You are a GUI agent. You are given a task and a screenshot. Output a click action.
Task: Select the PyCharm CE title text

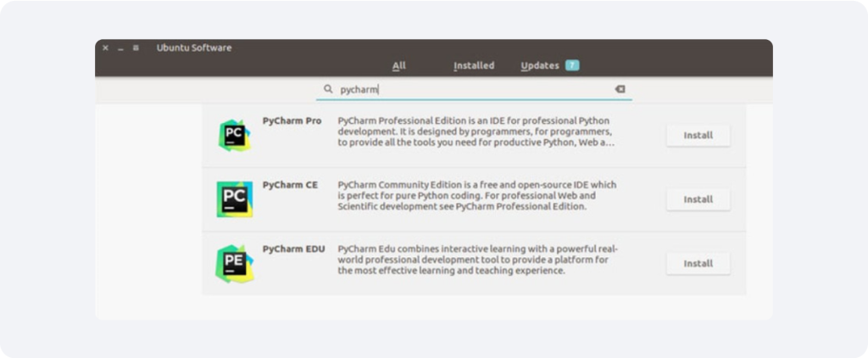[290, 185]
